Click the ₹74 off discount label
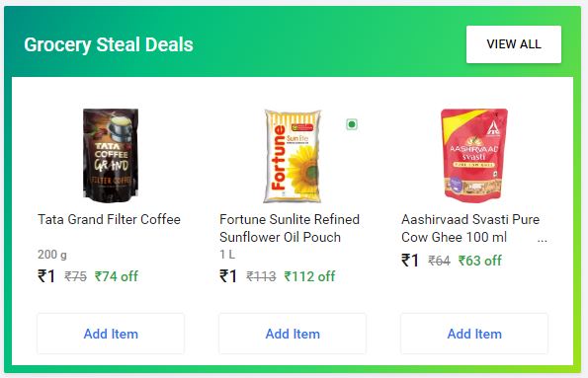This screenshot has height=378, width=588. [x=117, y=276]
